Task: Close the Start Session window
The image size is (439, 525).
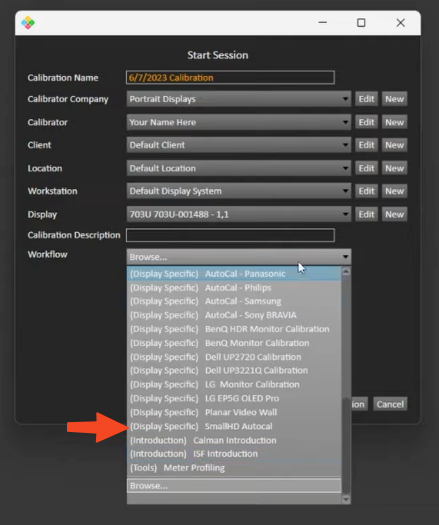Action: pyautogui.click(x=400, y=23)
